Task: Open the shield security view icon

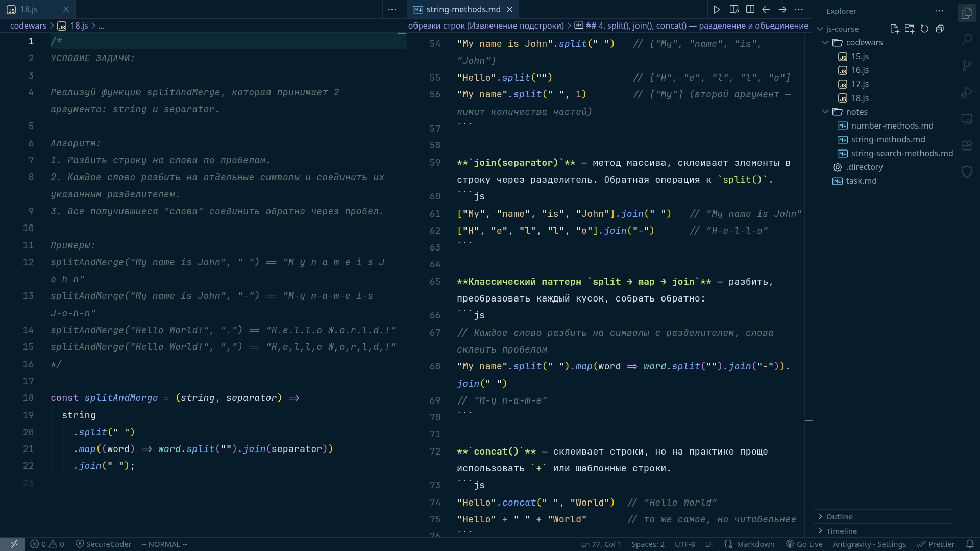Action: click(x=967, y=172)
